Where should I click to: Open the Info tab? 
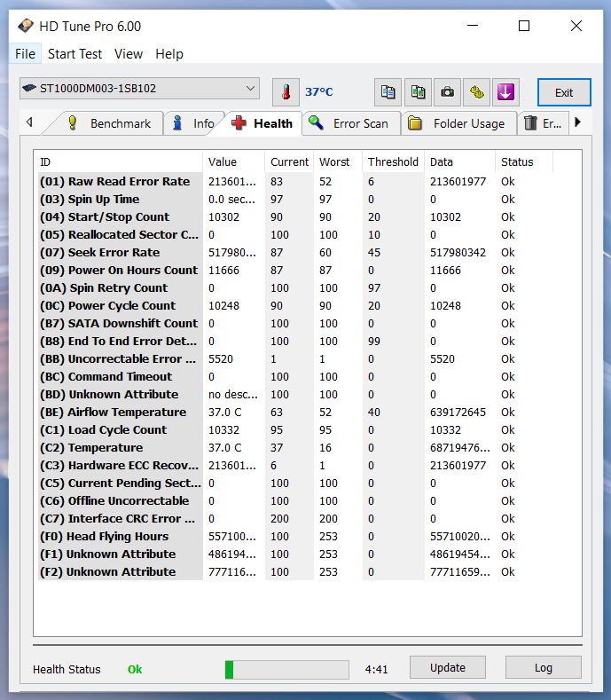pos(193,123)
